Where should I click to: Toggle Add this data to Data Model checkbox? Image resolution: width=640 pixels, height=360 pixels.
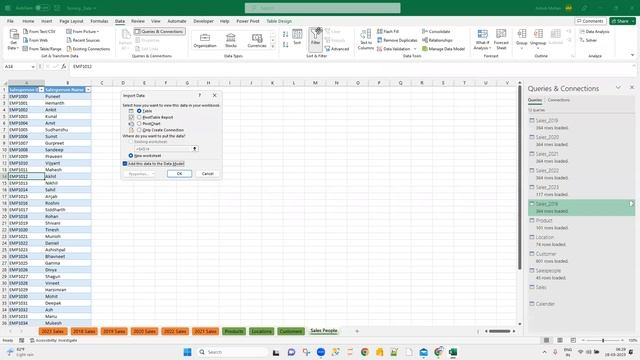125,164
